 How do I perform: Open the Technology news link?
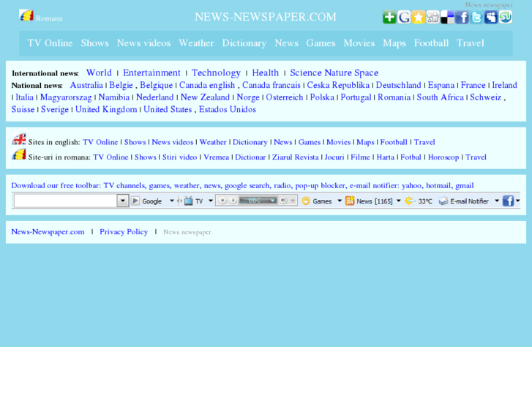[216, 72]
